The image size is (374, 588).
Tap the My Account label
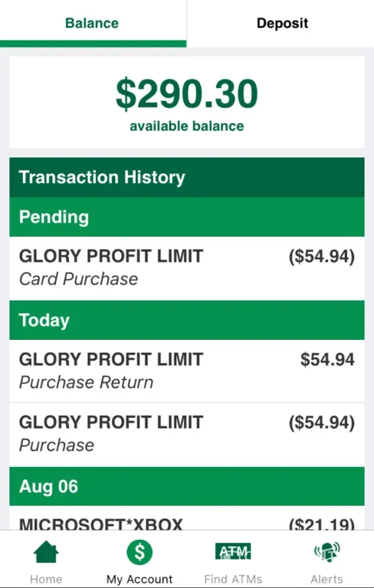(139, 579)
